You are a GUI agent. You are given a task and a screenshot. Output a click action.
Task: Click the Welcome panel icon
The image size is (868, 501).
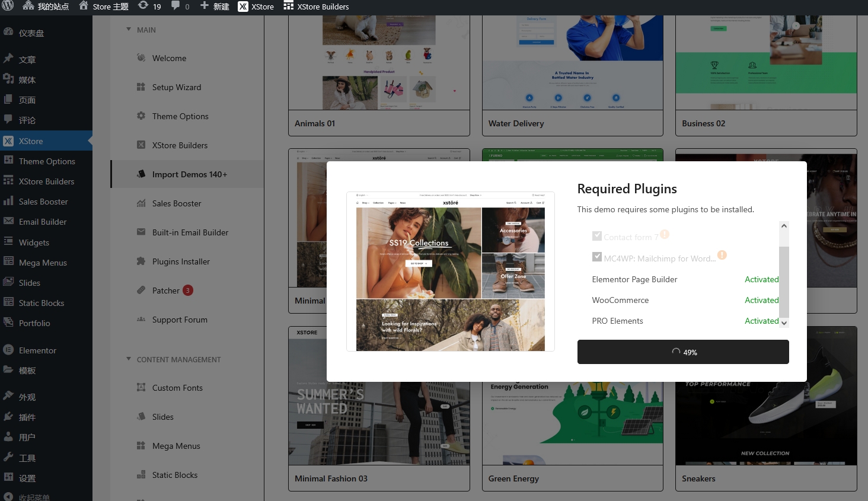(141, 58)
